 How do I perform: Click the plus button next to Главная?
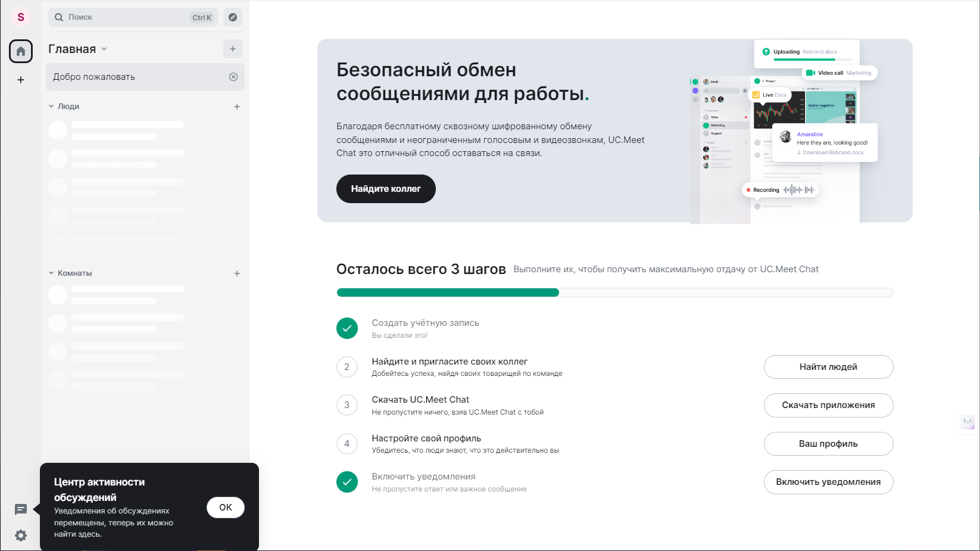[233, 49]
